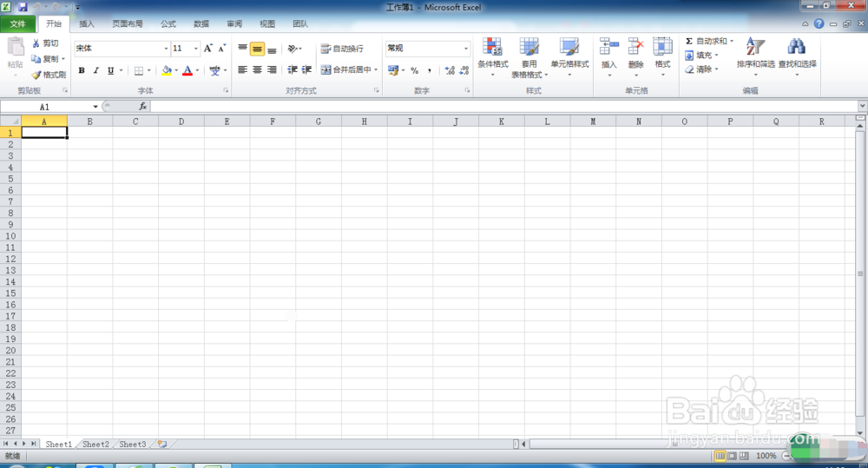Screen dimensions: 868x468
Task: Expand the font group dialog launcher
Action: 226,90
